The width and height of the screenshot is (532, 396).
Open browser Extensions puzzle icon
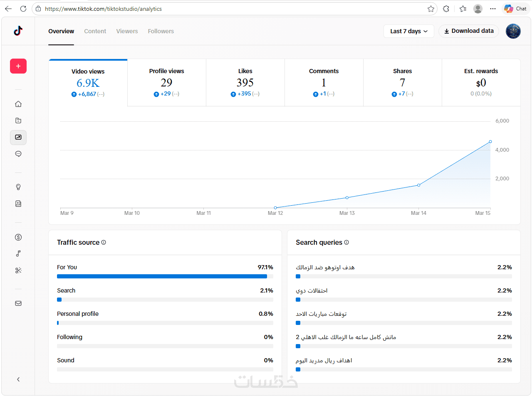coord(446,9)
